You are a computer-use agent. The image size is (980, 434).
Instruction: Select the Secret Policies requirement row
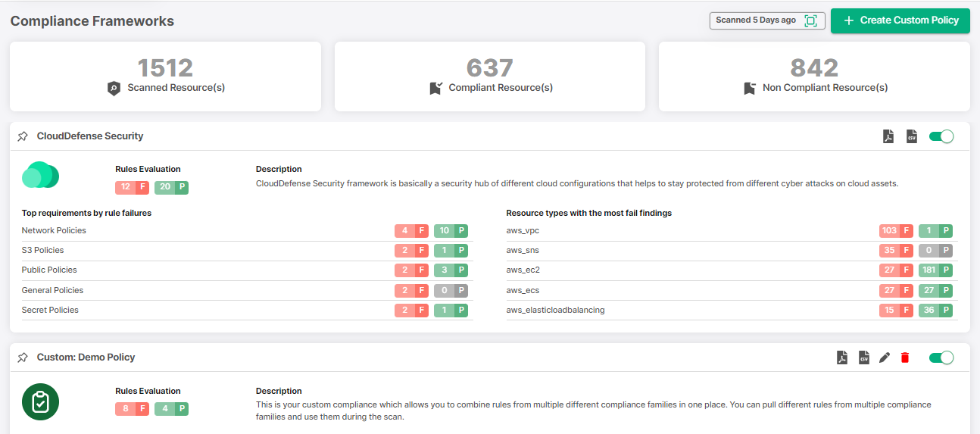pyautogui.click(x=247, y=311)
